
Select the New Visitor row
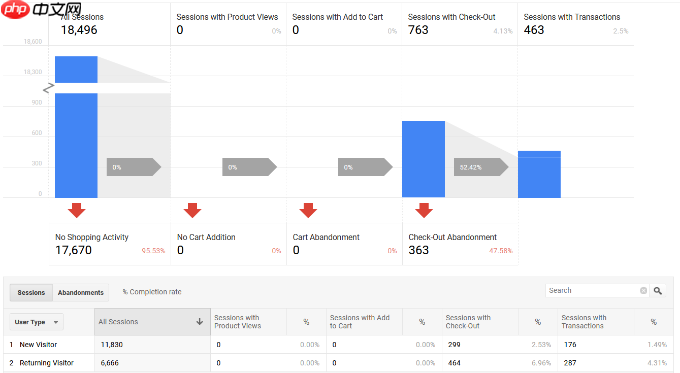(x=338, y=344)
